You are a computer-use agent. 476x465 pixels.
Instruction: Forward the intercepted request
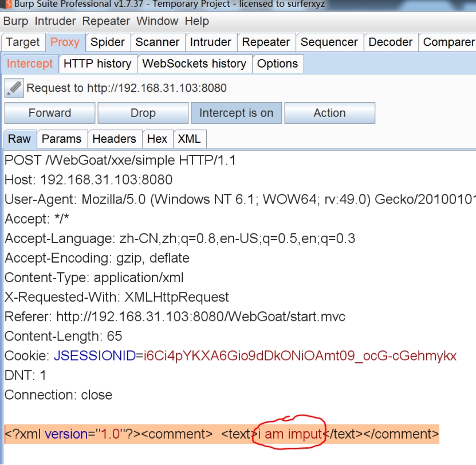50,113
